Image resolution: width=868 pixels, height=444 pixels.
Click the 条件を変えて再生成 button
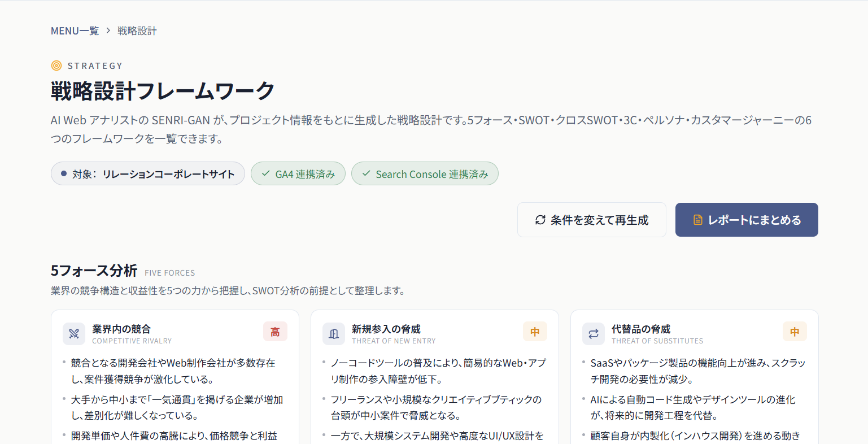click(592, 220)
